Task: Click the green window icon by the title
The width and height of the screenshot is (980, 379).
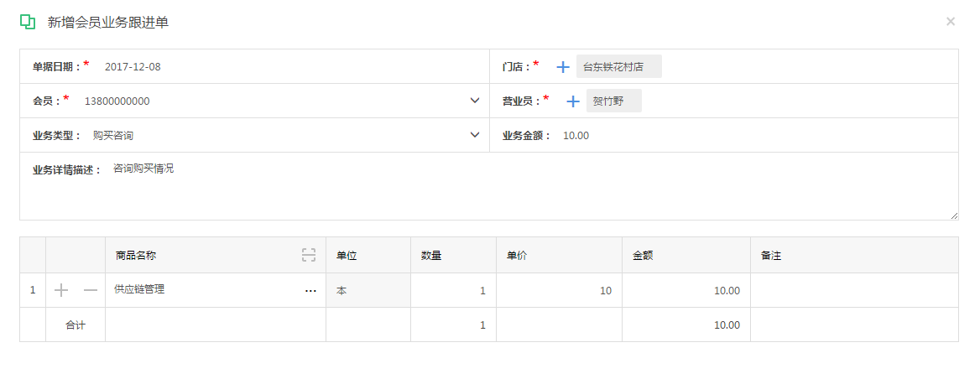Action: (28, 23)
